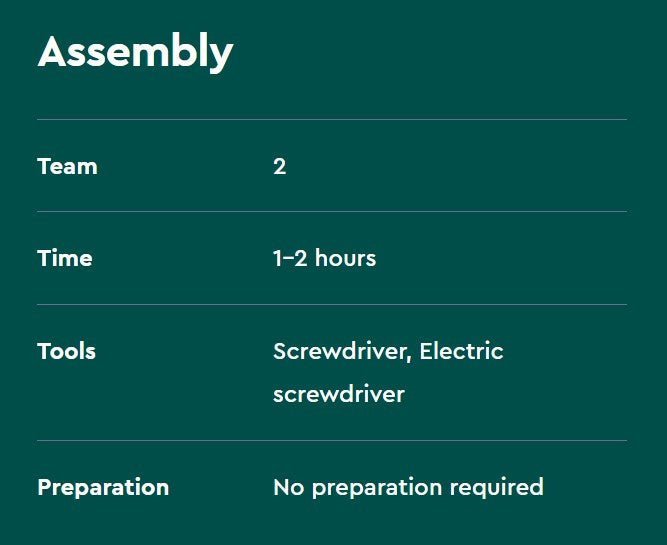Viewport: 667px width, 545px height.
Task: Click the word "No" in preparation value
Action: (x=289, y=487)
